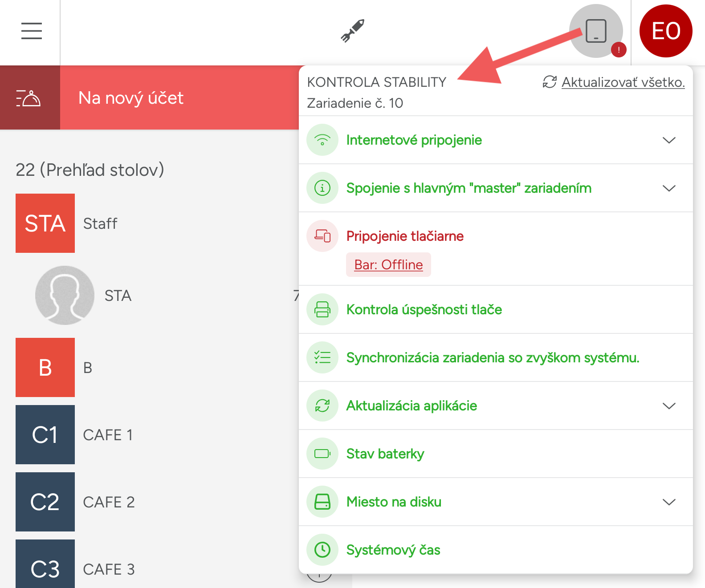The width and height of the screenshot is (705, 588).
Task: Expand Aktualizácia aplikácie section
Action: (x=669, y=406)
